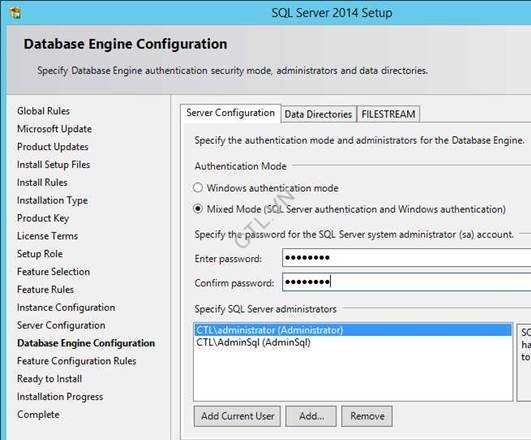This screenshot has height=440, width=531.
Task: Click the SQL Server setup window icon
Action: pyautogui.click(x=16, y=13)
